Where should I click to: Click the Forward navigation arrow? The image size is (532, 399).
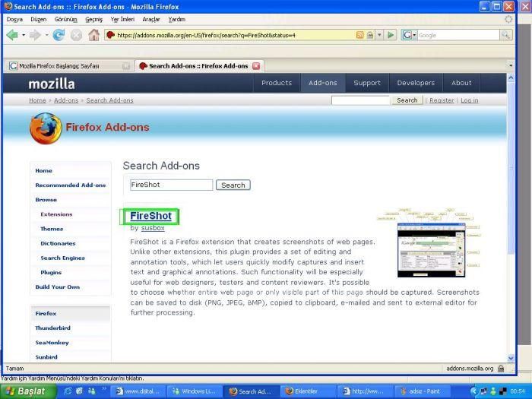pos(35,35)
